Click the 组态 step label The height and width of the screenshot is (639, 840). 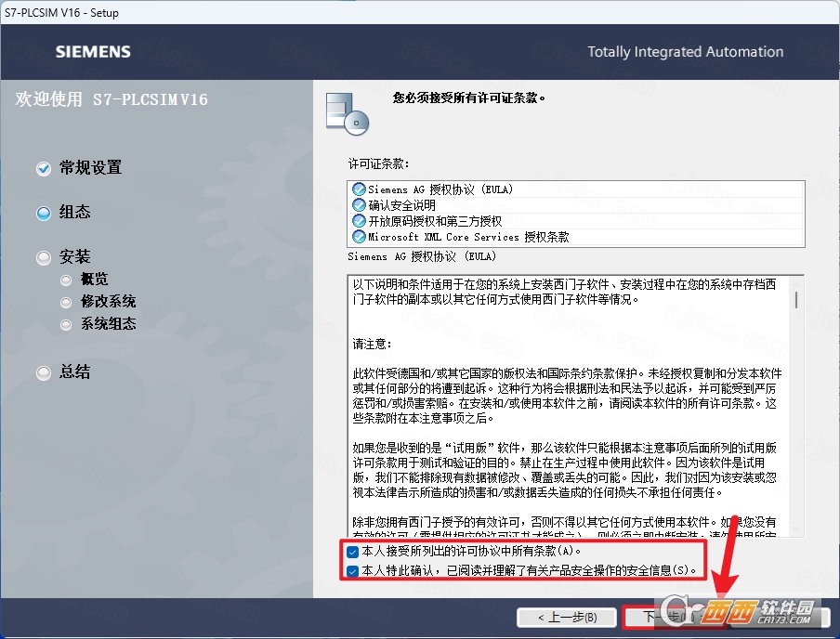pyautogui.click(x=74, y=212)
